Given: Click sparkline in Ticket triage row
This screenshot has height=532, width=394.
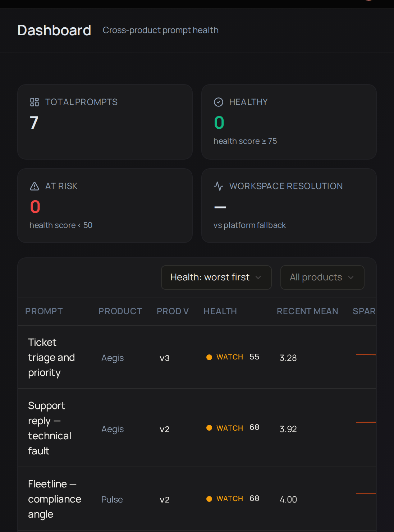Looking at the screenshot, I should [x=366, y=354].
